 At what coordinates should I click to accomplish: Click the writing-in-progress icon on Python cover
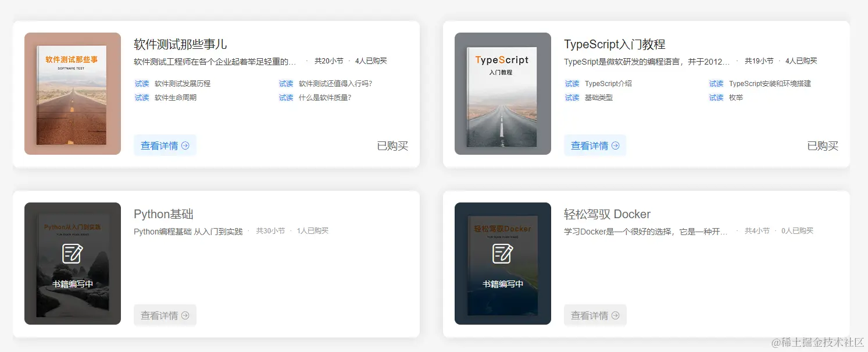pos(73,254)
